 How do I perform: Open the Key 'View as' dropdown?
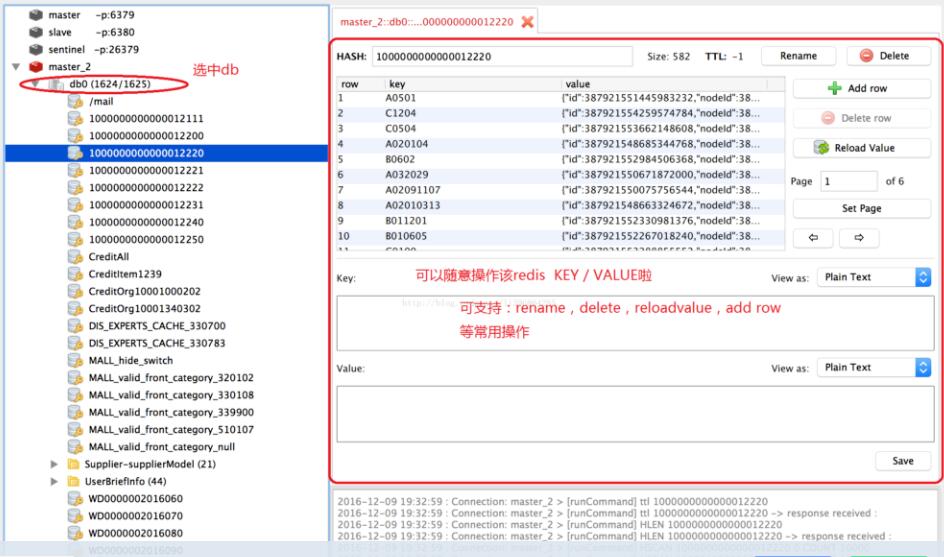click(x=875, y=277)
